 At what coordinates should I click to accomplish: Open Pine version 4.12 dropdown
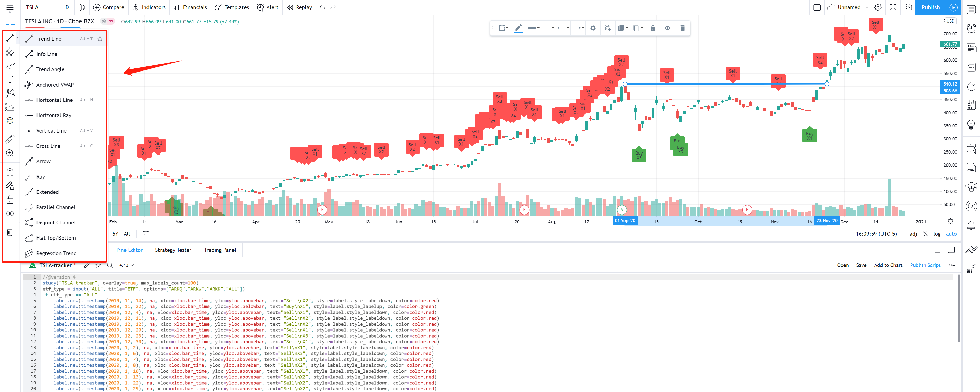click(126, 265)
